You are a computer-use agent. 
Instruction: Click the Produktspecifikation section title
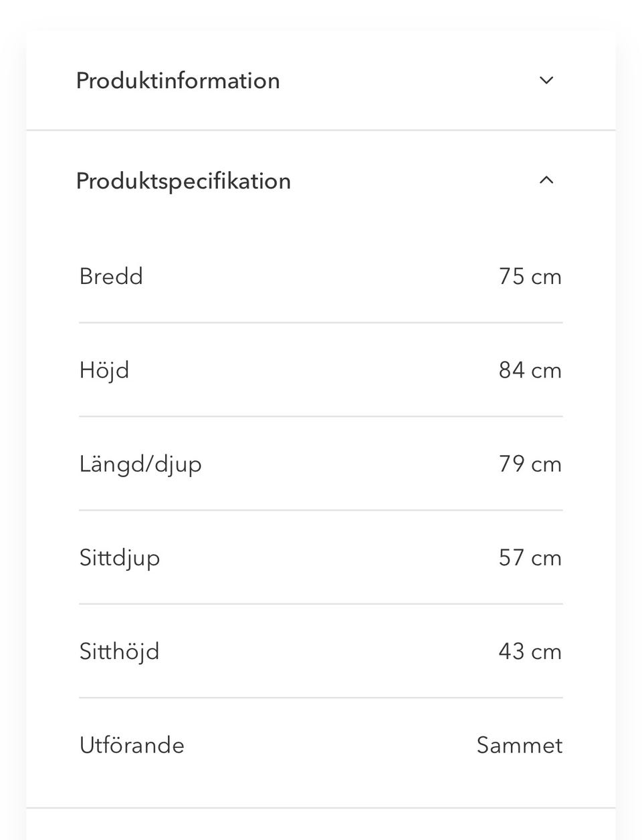point(183,181)
